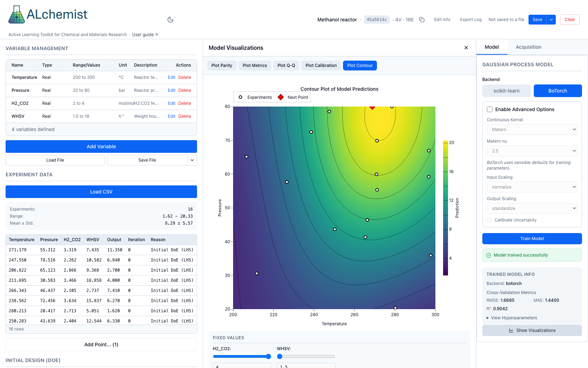
Task: Enable Advanced Options checkbox
Action: click(490, 109)
